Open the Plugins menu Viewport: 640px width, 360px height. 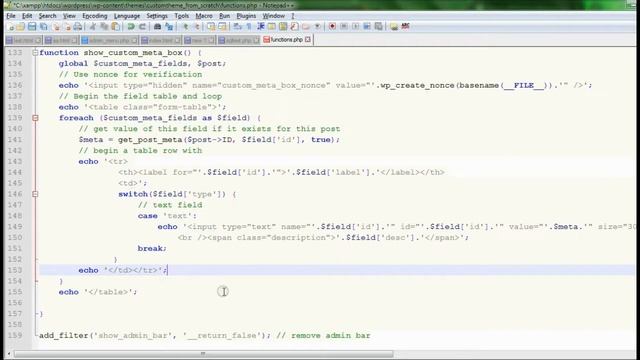(x=246, y=16)
